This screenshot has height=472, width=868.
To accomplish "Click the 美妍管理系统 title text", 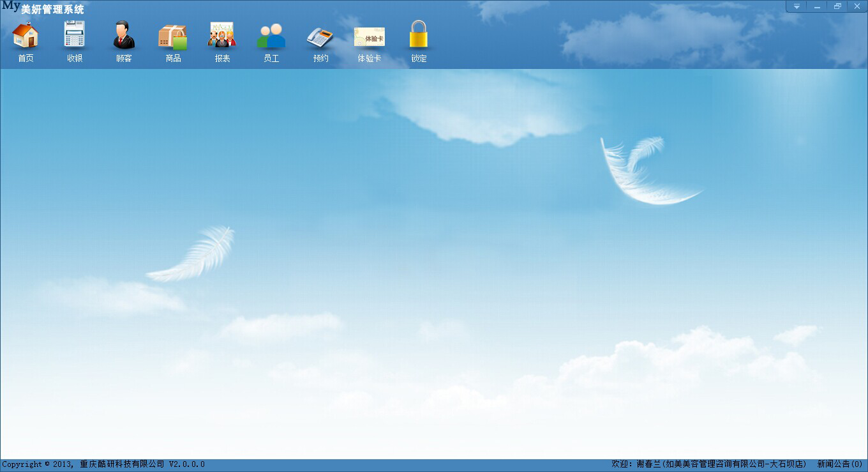I will click(x=52, y=10).
